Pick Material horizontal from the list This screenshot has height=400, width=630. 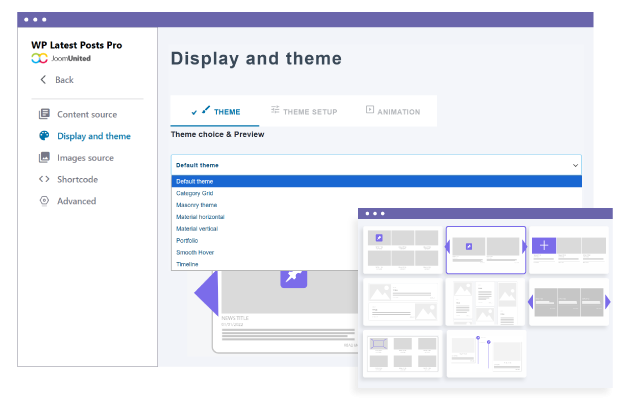click(199, 217)
